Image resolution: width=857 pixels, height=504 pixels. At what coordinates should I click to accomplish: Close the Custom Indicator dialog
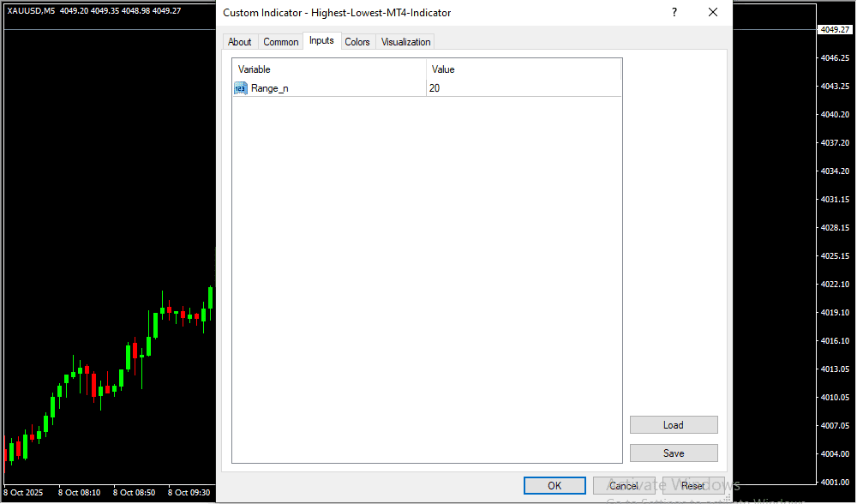[x=712, y=12]
